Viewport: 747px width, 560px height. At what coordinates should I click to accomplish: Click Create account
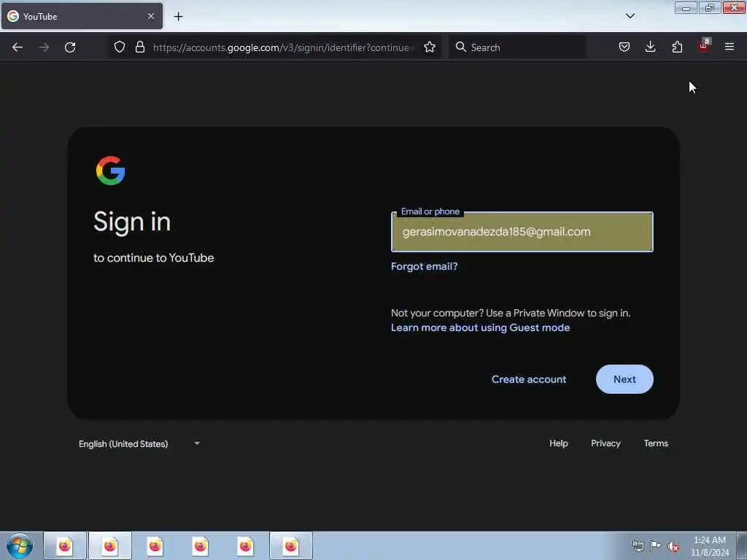click(529, 379)
